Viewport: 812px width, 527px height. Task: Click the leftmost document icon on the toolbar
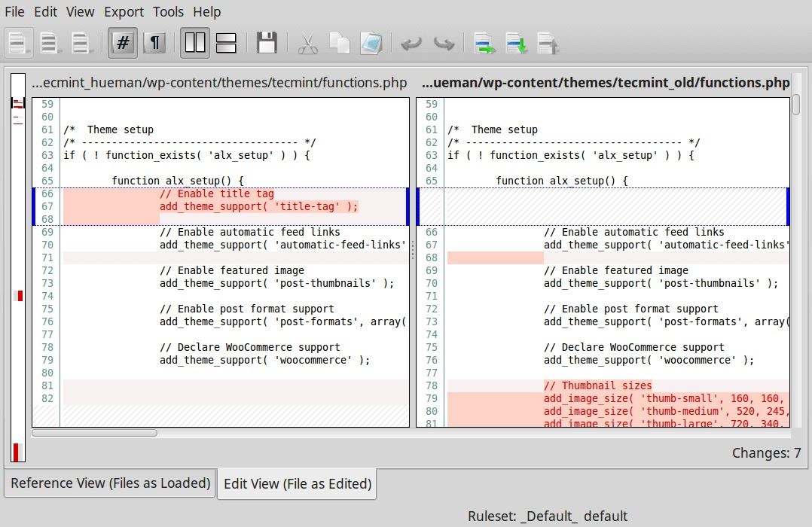19,43
